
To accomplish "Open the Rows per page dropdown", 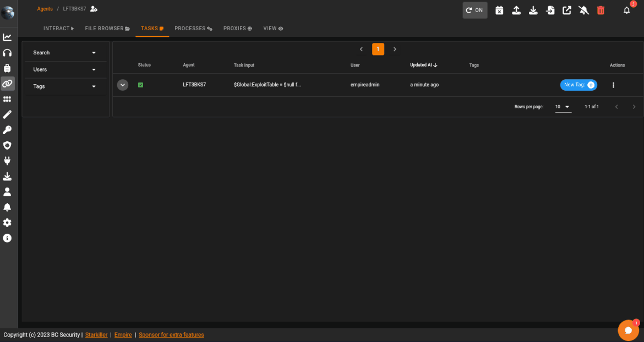I will pos(563,107).
